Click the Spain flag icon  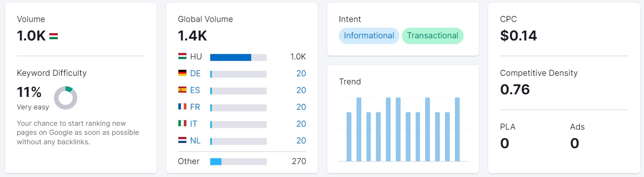(182, 90)
